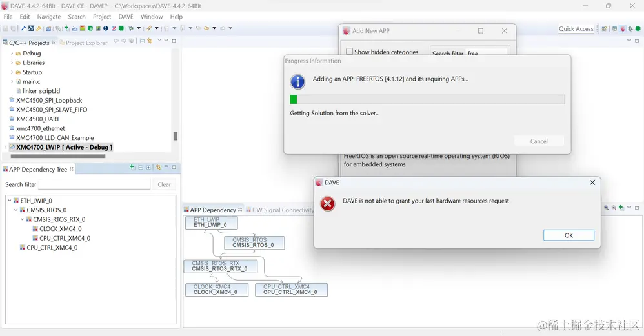Click green plus icon in APP Dependency Tree panel

click(x=132, y=166)
